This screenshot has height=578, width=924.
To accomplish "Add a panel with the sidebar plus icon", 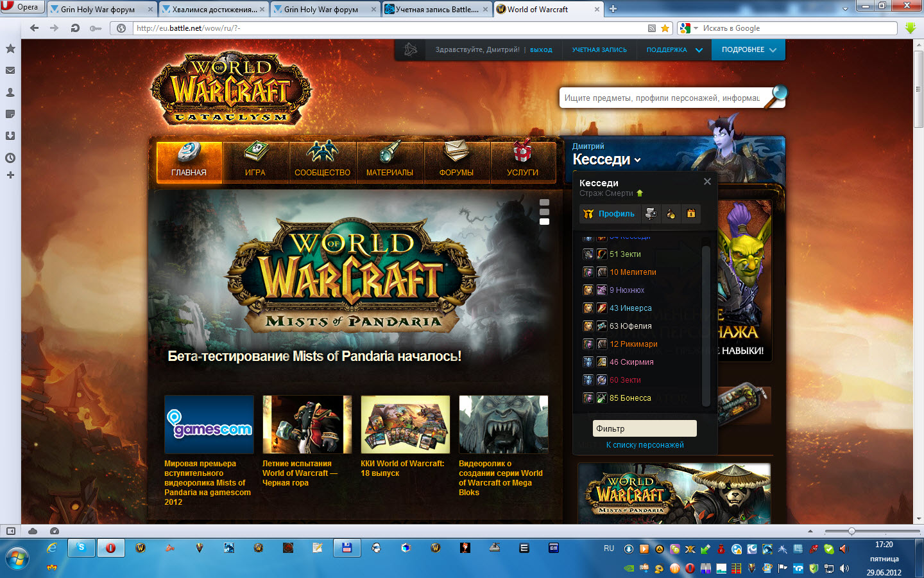I will (x=10, y=175).
